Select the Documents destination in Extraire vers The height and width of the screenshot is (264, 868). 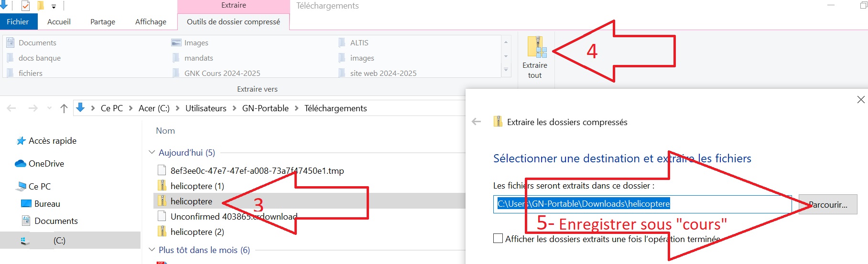pos(37,42)
